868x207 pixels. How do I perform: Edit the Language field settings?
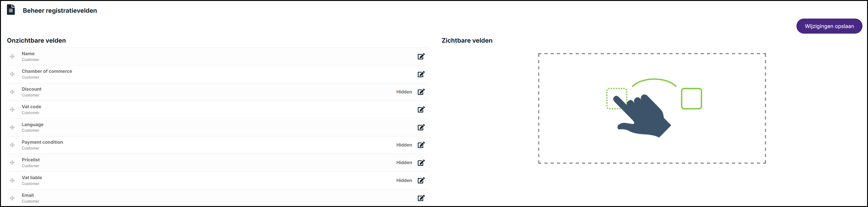421,127
